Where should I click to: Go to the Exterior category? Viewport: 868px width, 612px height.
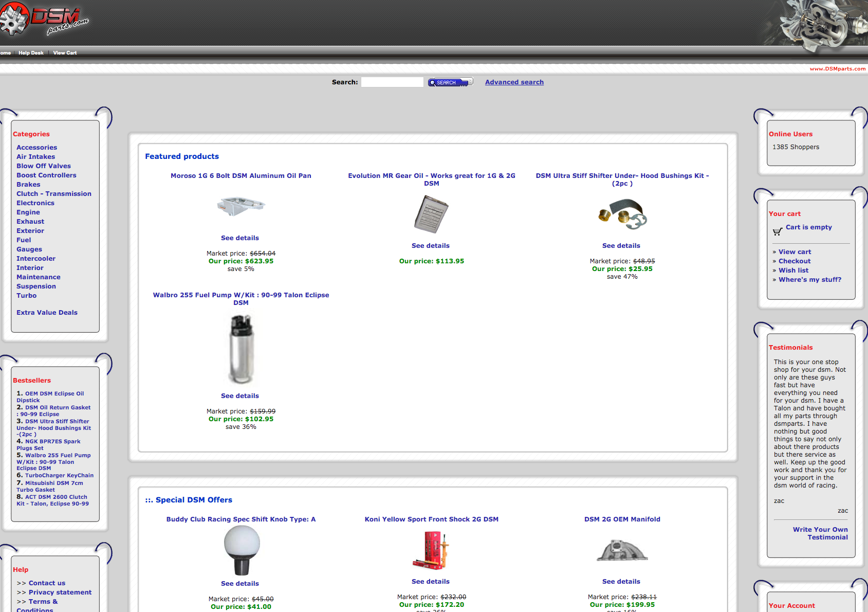[30, 231]
